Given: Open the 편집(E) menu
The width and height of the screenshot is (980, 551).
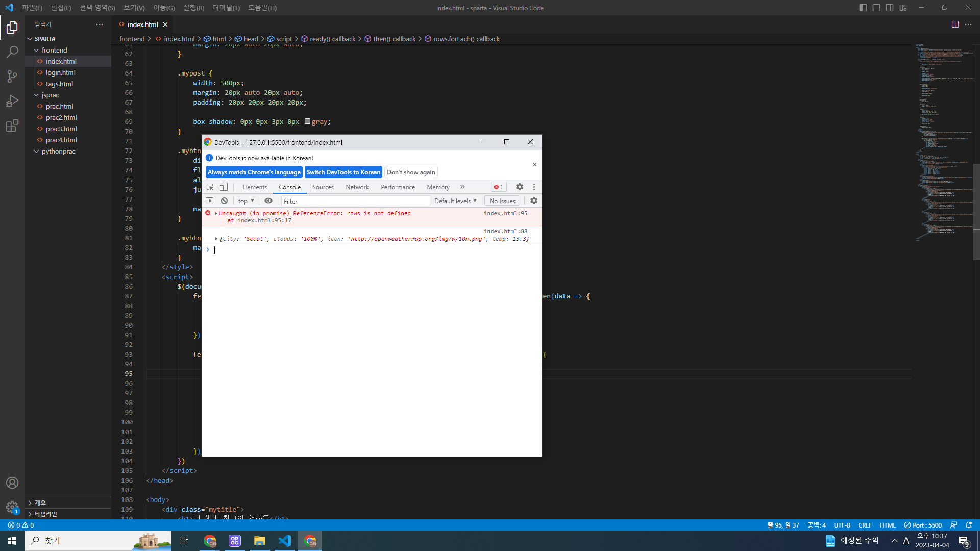Looking at the screenshot, I should point(61,8).
